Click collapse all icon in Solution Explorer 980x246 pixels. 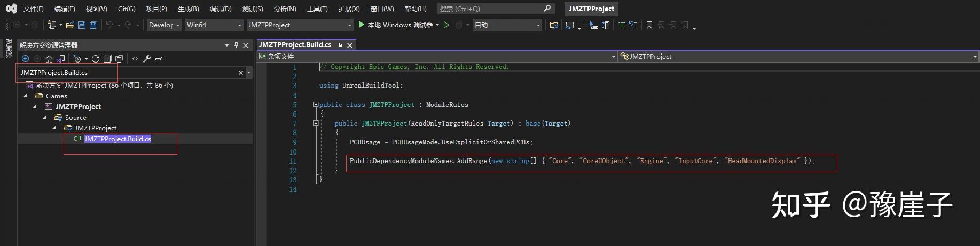107,59
